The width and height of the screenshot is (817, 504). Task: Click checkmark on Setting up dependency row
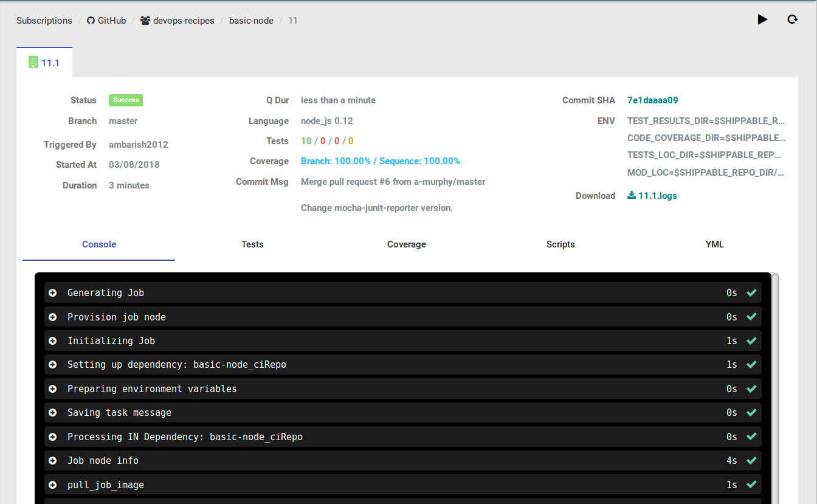[x=751, y=365]
